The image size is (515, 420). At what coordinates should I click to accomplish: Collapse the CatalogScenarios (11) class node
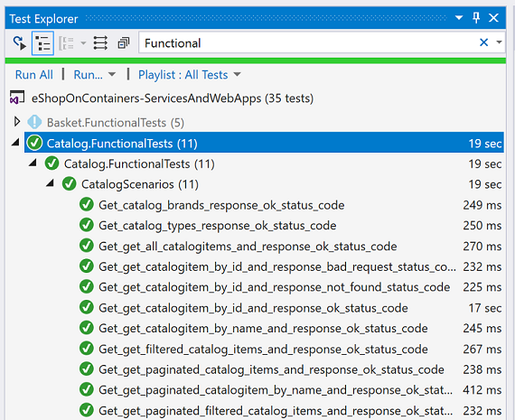50,183
